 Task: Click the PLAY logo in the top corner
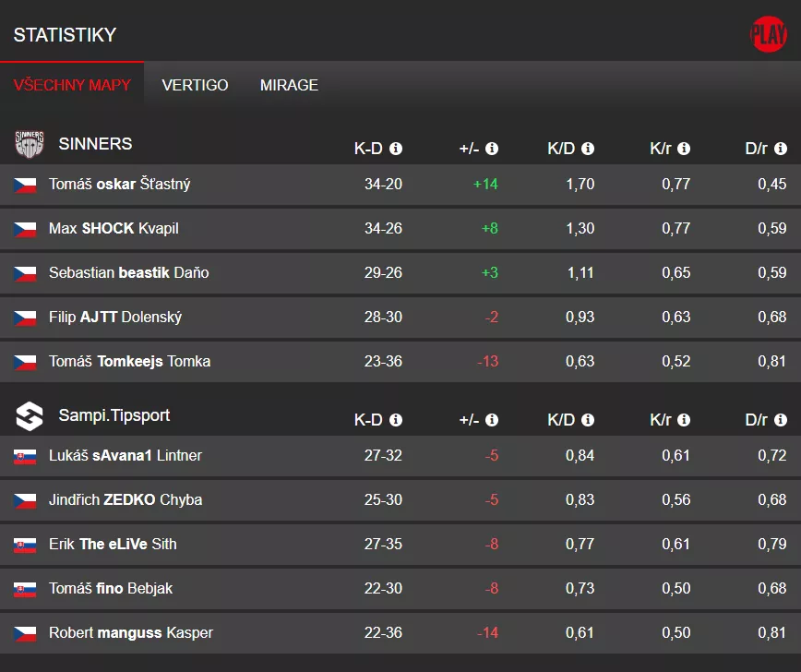click(x=768, y=33)
